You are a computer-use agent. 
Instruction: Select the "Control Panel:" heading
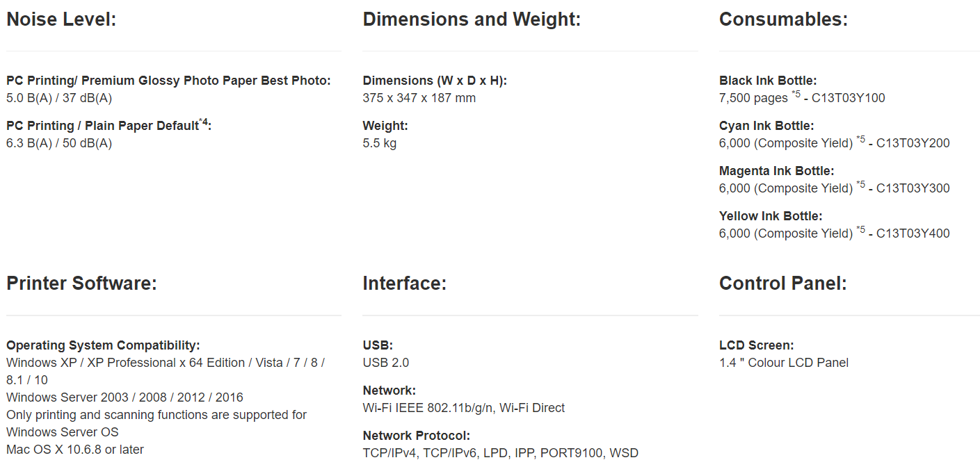[782, 284]
